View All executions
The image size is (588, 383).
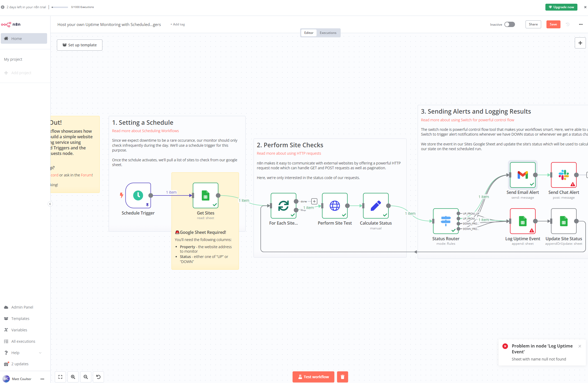click(x=24, y=341)
